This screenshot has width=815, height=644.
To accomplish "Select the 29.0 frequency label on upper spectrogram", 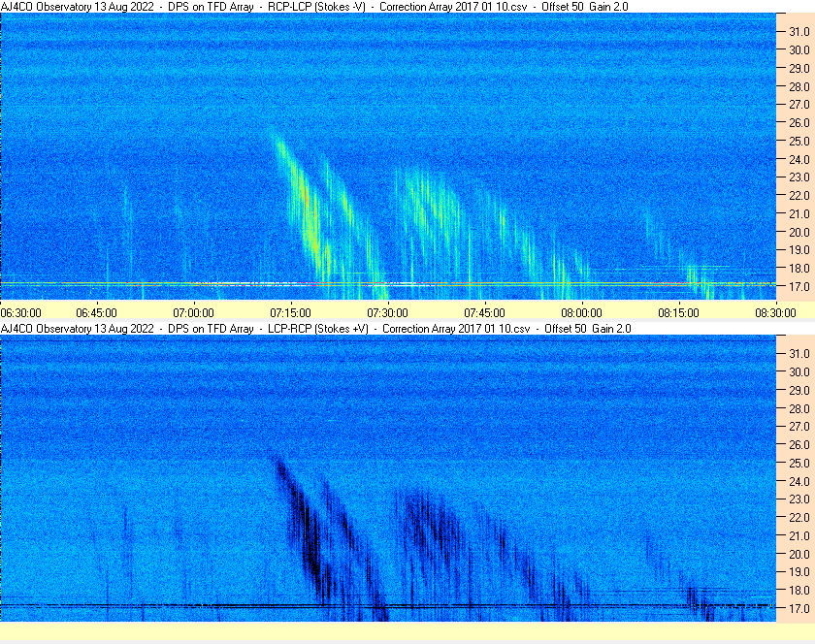I will [799, 68].
